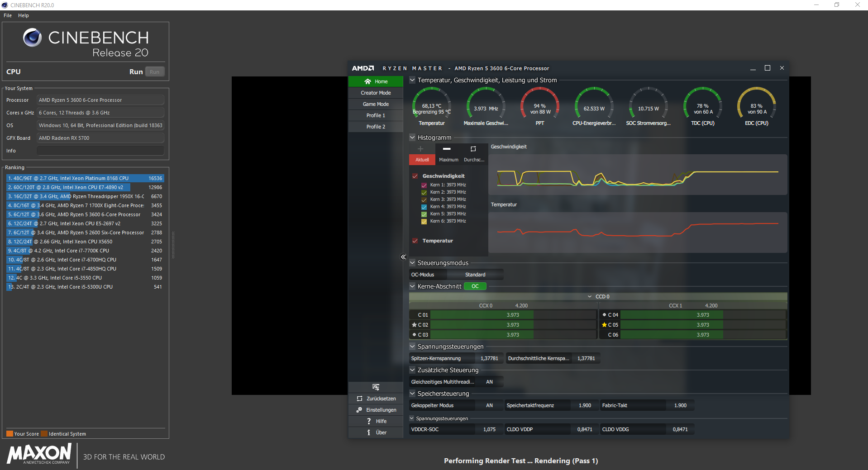Toggle the Kern 2 checkbox
This screenshot has width=868, height=470.
(424, 192)
